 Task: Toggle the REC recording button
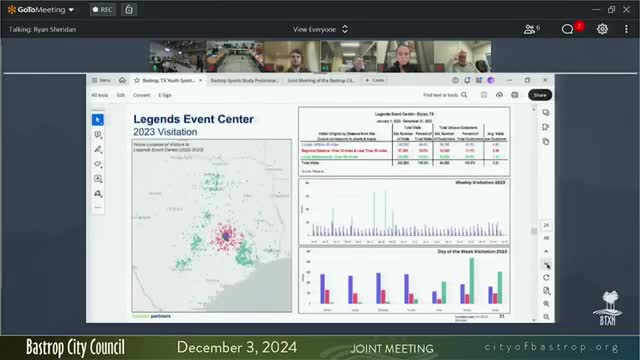pyautogui.click(x=102, y=9)
